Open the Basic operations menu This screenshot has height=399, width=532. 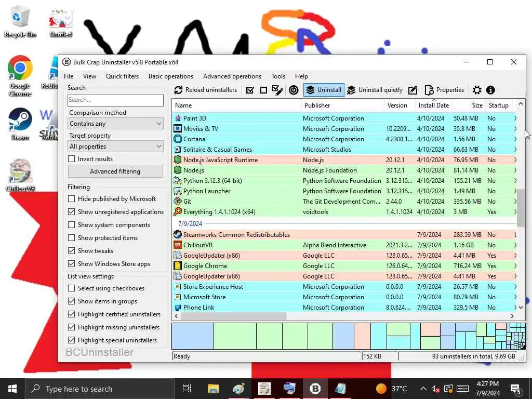click(170, 76)
